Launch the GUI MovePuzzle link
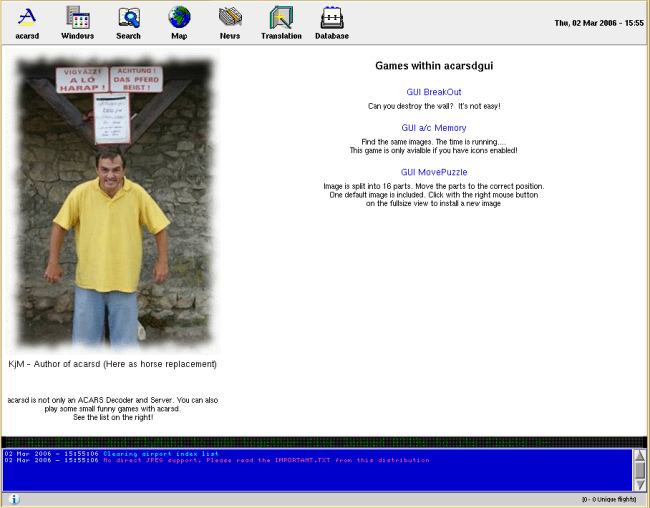This screenshot has height=508, width=650. (434, 172)
